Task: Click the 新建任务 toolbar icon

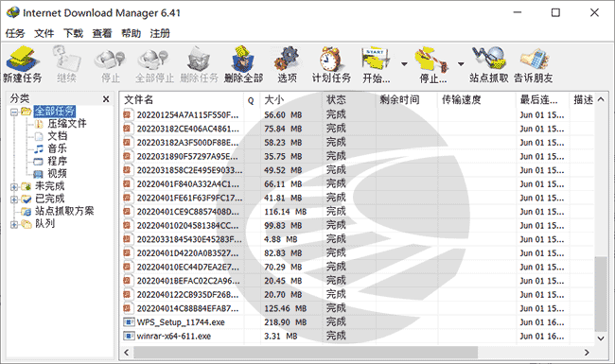Action: [x=23, y=60]
